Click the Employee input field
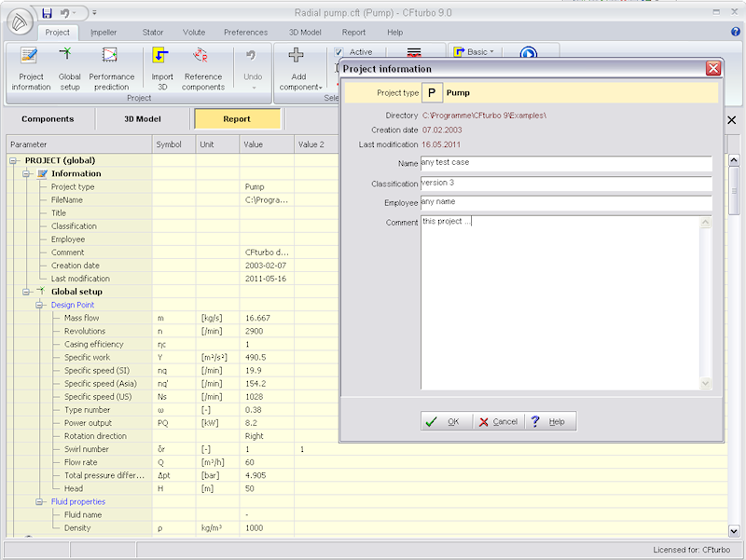The height and width of the screenshot is (560, 746). 566,202
